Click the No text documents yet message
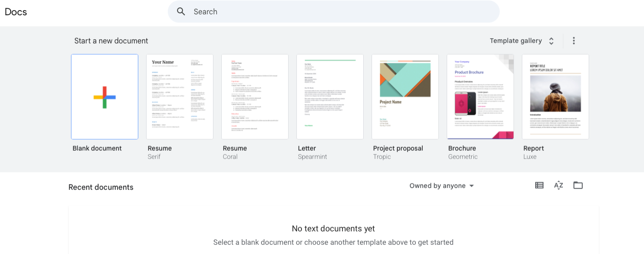This screenshot has width=644, height=254. pyautogui.click(x=333, y=229)
